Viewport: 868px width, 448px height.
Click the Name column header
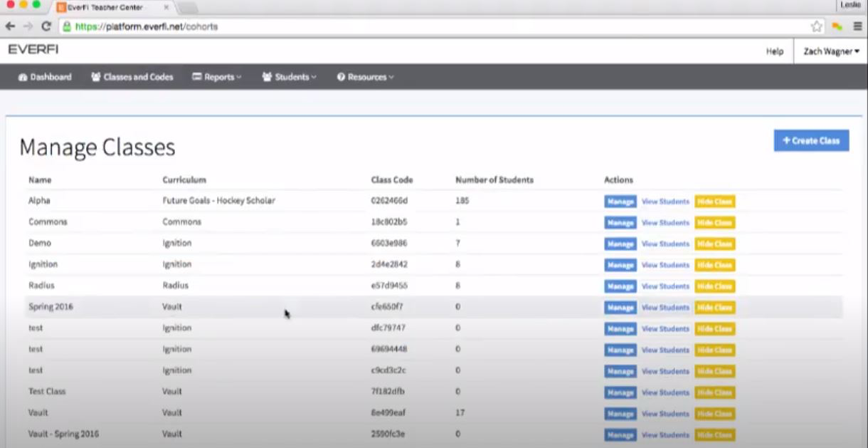pyautogui.click(x=40, y=179)
